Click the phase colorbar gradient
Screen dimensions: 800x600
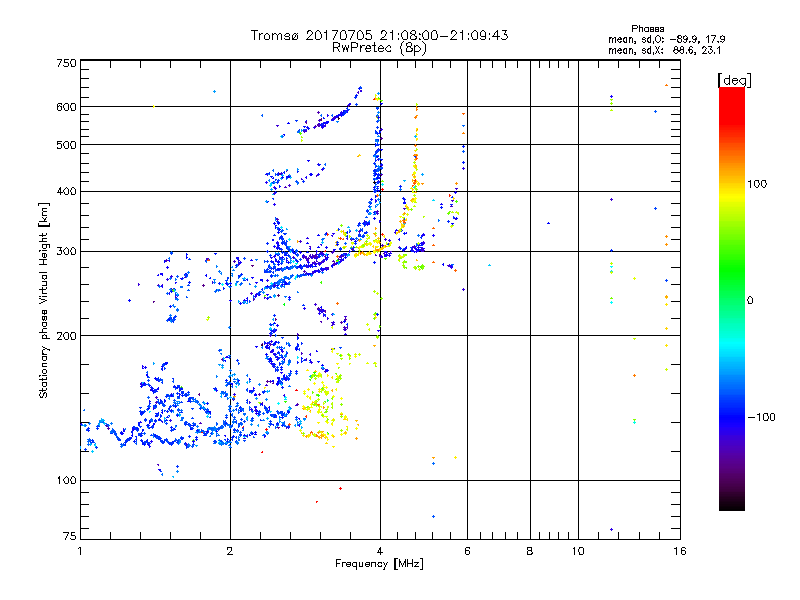click(732, 298)
